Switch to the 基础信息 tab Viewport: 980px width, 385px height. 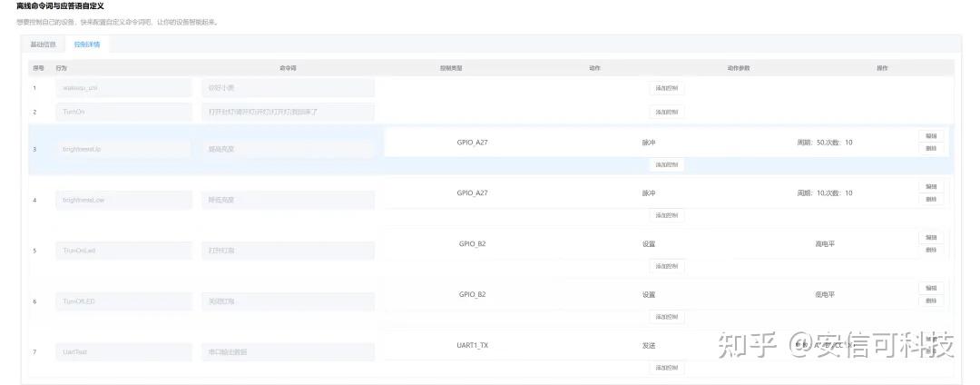[44, 44]
